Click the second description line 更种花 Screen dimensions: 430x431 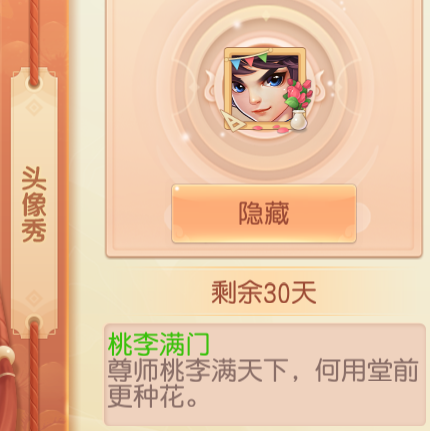pyautogui.click(x=152, y=396)
